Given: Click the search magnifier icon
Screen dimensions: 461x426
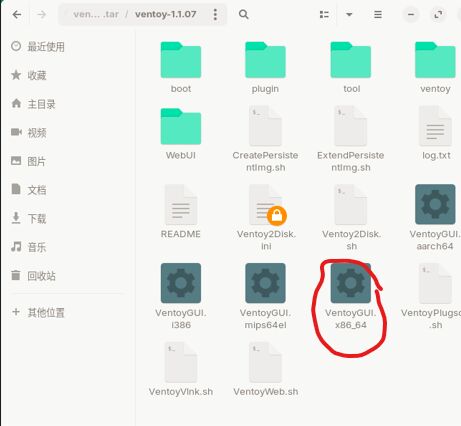Looking at the screenshot, I should click(x=244, y=14).
